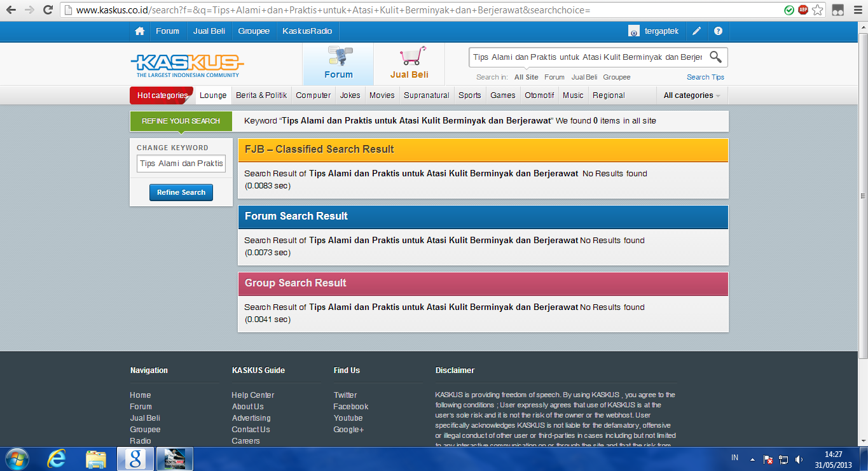Click the volume speaker tray icon
This screenshot has height=471, width=868.
click(799, 459)
